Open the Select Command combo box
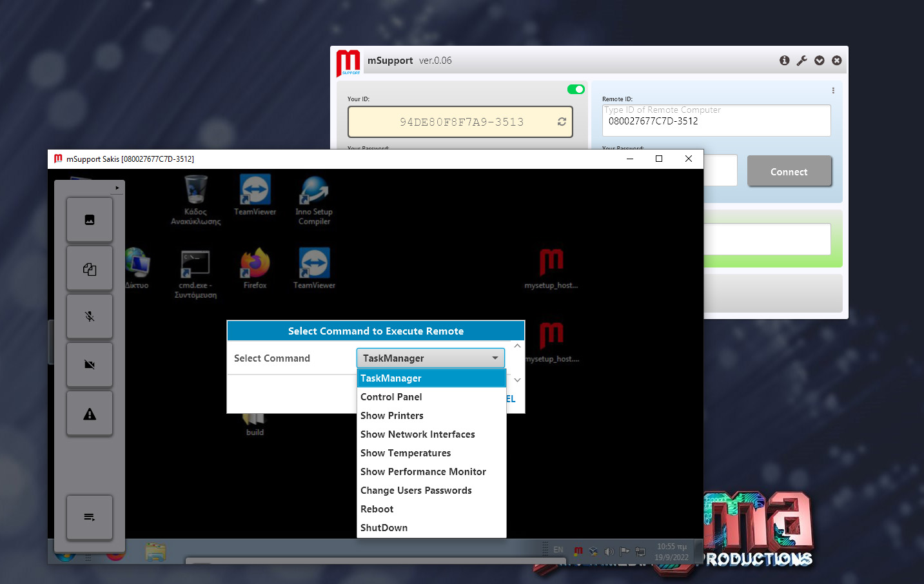This screenshot has height=584, width=924. click(431, 358)
